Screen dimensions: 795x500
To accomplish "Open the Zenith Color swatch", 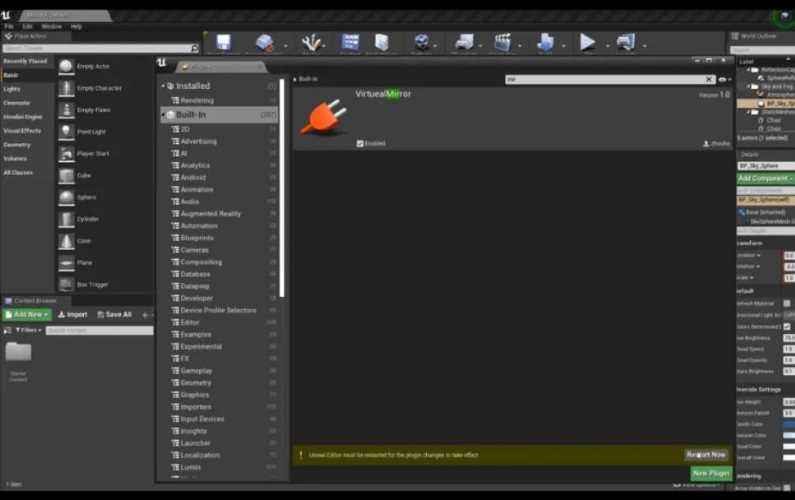I will pos(789,424).
